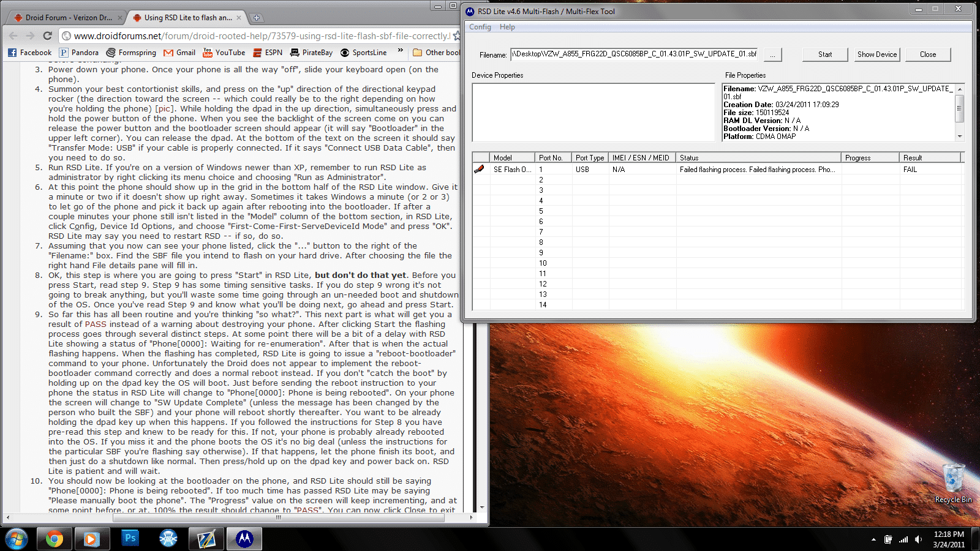Open the Motorola RSD Lite taskbar icon

tap(244, 539)
